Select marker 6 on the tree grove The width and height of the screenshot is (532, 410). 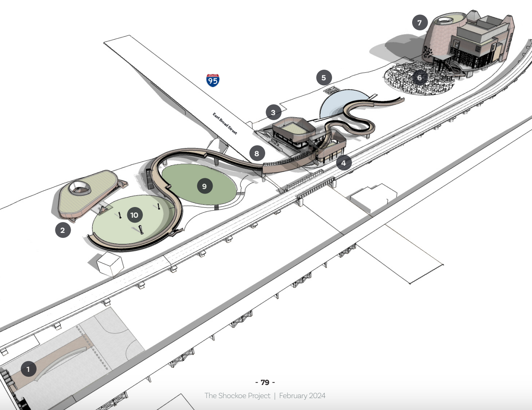pos(419,77)
